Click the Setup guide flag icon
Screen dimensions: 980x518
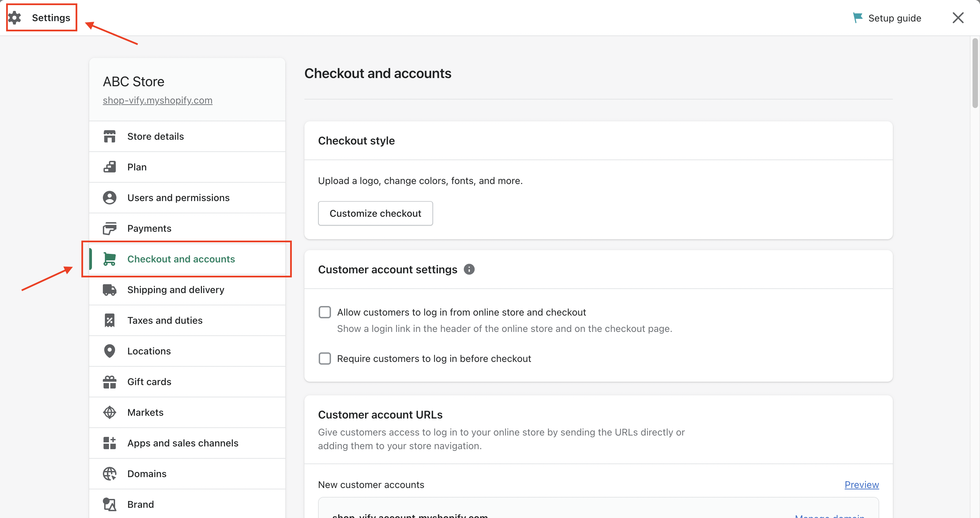(x=857, y=17)
